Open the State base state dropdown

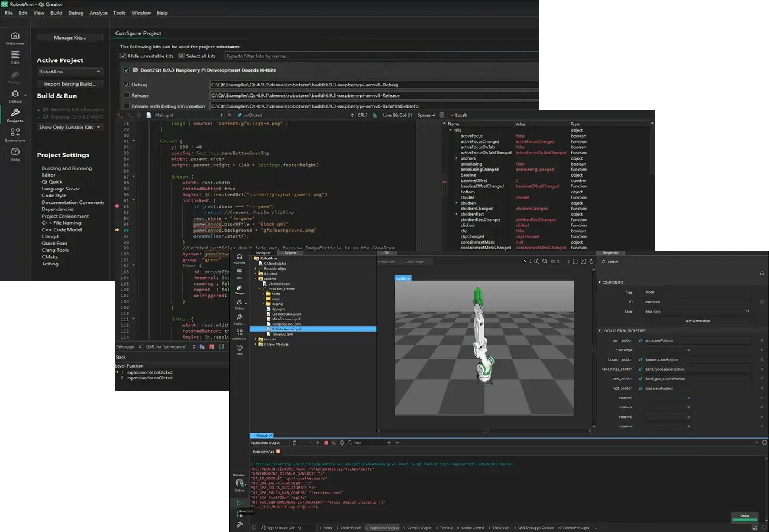[697, 312]
